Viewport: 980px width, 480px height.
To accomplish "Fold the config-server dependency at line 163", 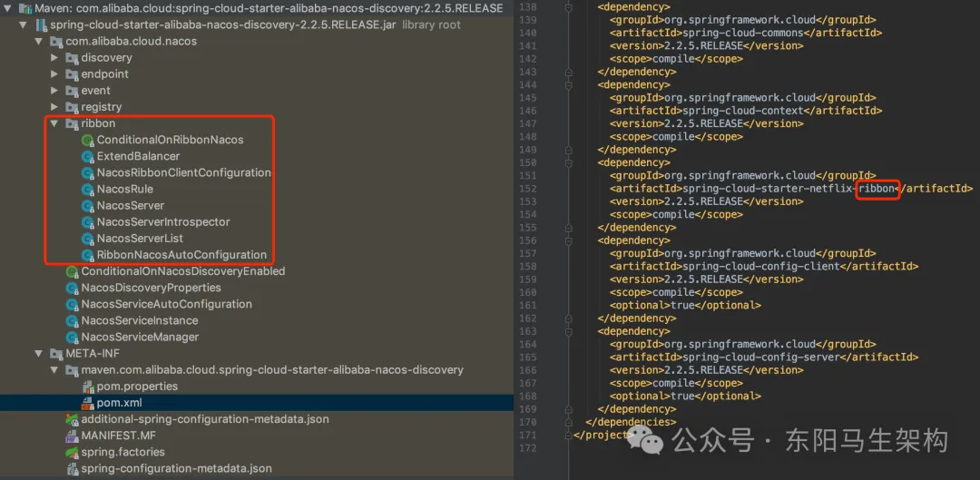I will (569, 331).
